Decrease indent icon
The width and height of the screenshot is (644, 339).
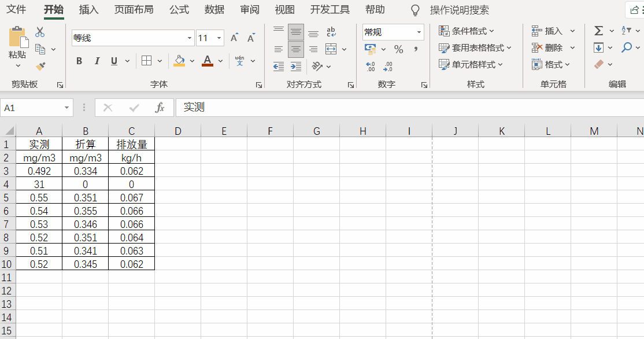point(279,67)
